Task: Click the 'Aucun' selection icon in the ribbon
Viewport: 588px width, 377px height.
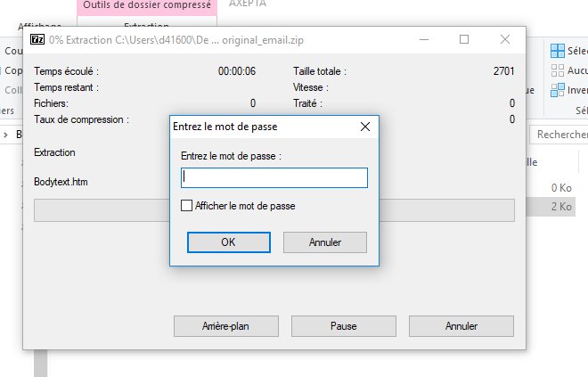Action: 557,70
